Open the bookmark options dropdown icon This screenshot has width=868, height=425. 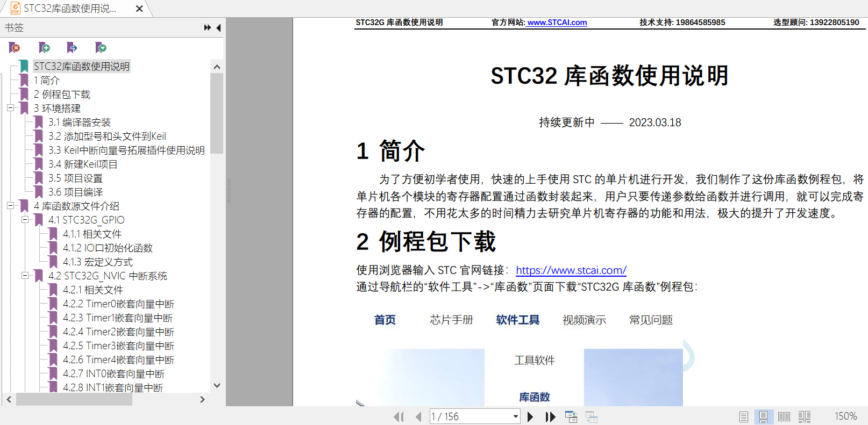point(101,48)
